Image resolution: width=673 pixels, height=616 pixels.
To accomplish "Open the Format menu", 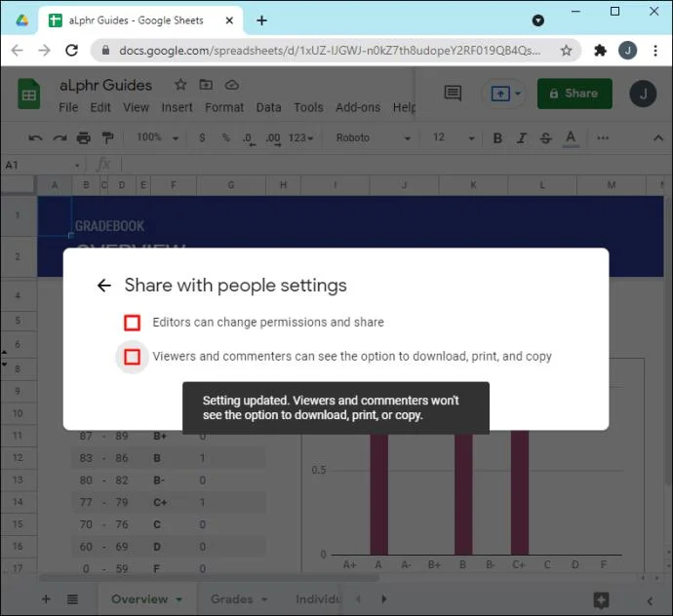I will click(224, 107).
